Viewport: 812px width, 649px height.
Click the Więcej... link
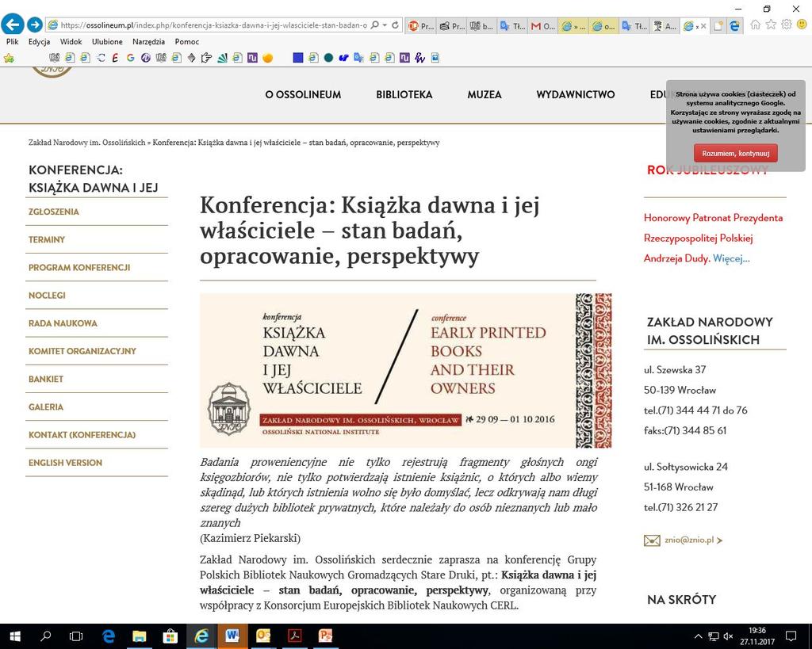click(x=731, y=258)
